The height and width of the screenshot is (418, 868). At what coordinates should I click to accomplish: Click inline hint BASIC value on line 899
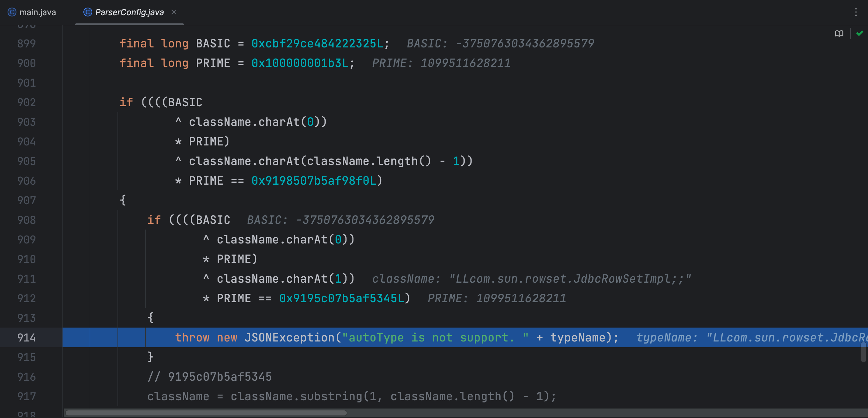pyautogui.click(x=501, y=44)
